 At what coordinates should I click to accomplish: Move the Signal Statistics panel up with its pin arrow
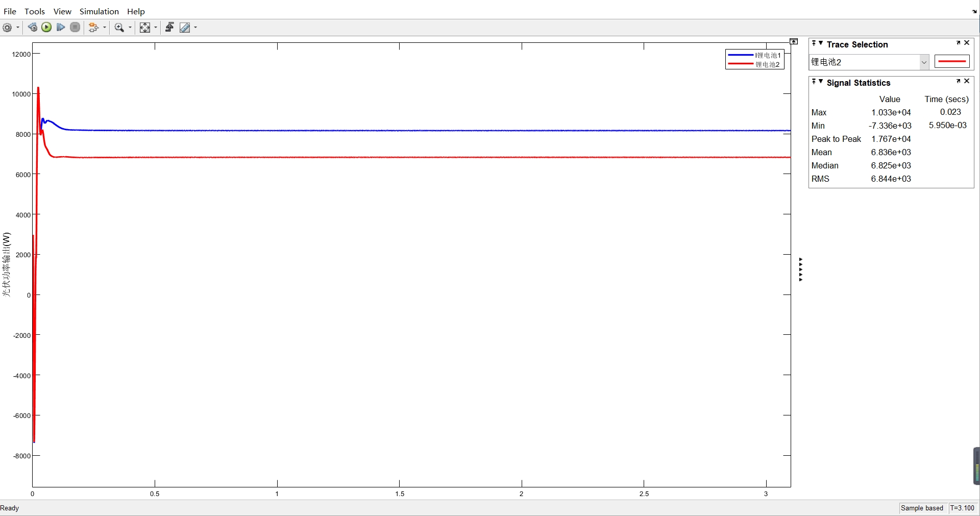(x=814, y=82)
